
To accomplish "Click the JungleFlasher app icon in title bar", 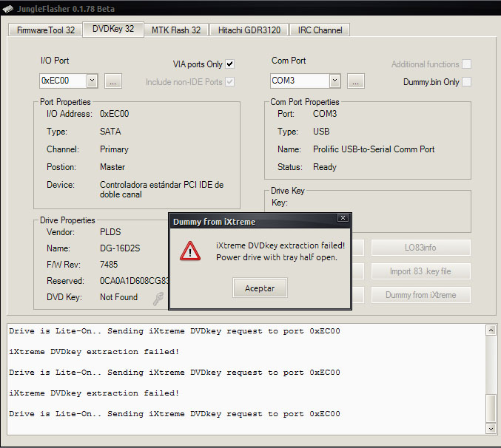I will pos(8,8).
